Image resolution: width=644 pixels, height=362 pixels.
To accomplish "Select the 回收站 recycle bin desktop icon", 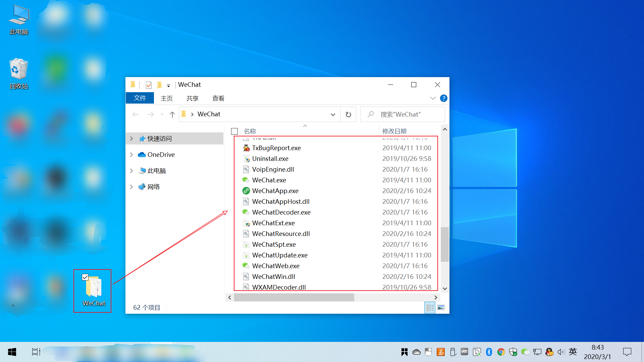I will (x=19, y=74).
